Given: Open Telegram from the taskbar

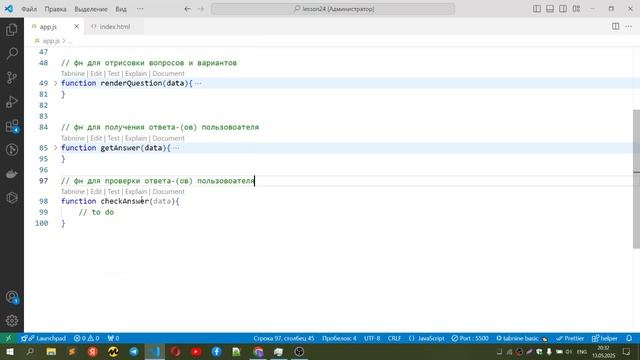Looking at the screenshot, I should [134, 352].
